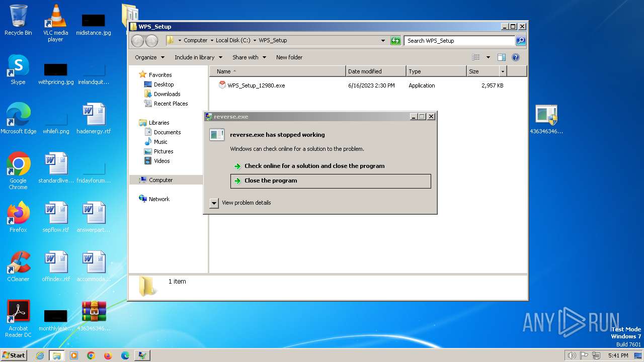
Task: Launch Firefox desktop shortcut
Action: (x=18, y=217)
